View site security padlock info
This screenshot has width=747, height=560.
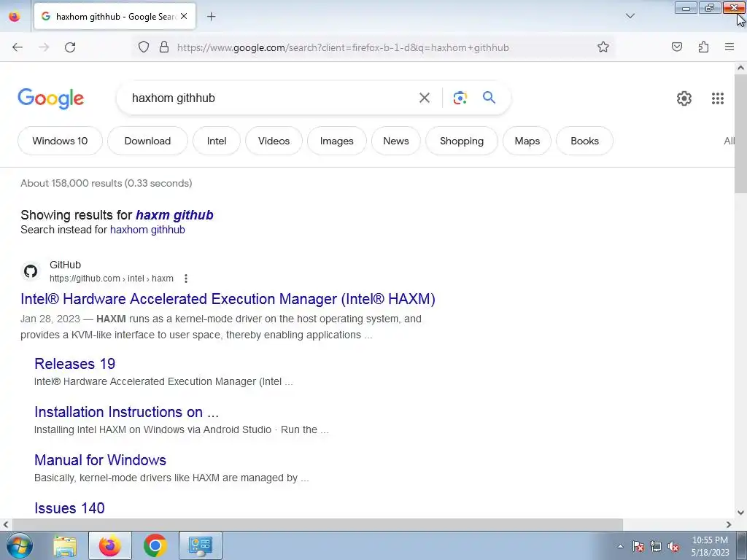coord(164,47)
